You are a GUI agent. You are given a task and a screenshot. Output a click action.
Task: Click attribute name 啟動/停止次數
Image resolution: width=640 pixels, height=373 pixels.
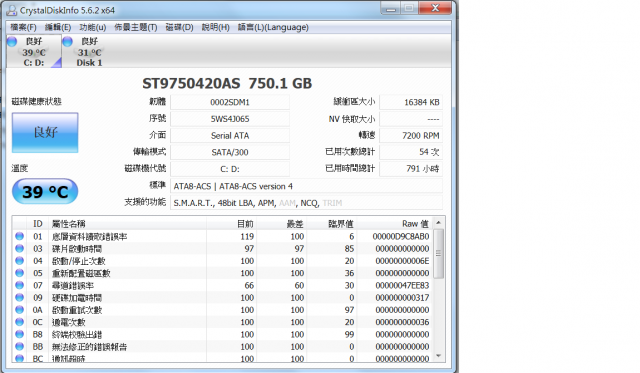pyautogui.click(x=78, y=261)
